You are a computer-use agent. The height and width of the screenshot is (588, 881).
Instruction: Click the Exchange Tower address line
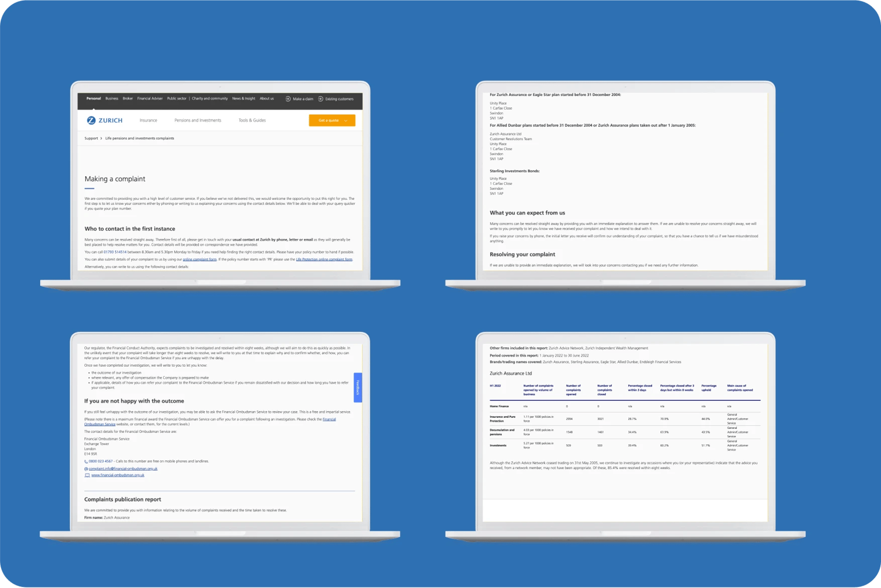coord(97,444)
